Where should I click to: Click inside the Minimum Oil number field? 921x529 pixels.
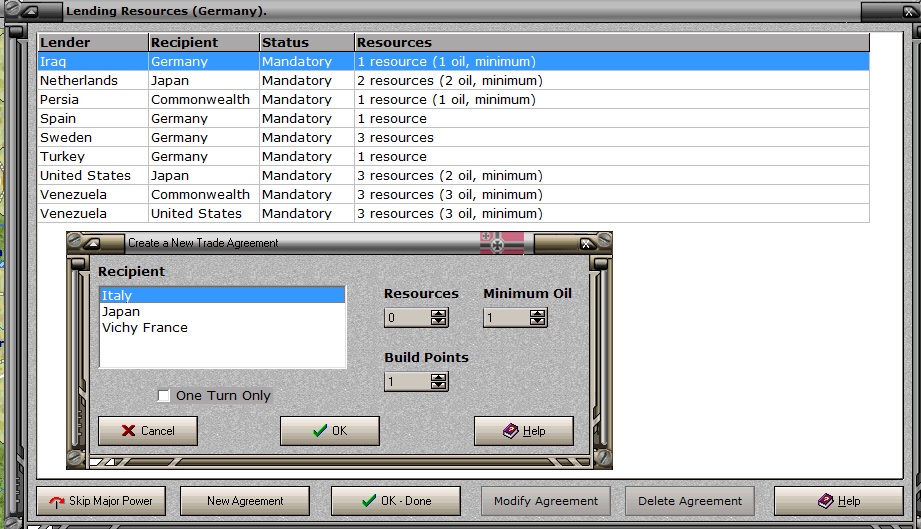click(x=506, y=318)
